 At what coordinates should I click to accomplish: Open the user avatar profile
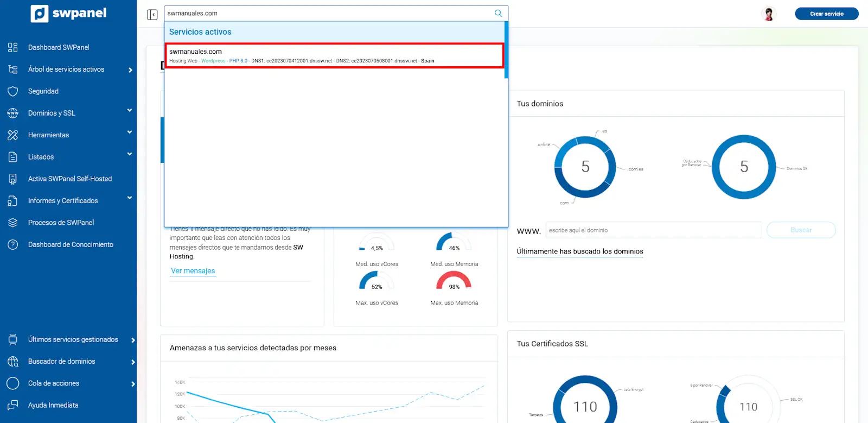pyautogui.click(x=769, y=14)
